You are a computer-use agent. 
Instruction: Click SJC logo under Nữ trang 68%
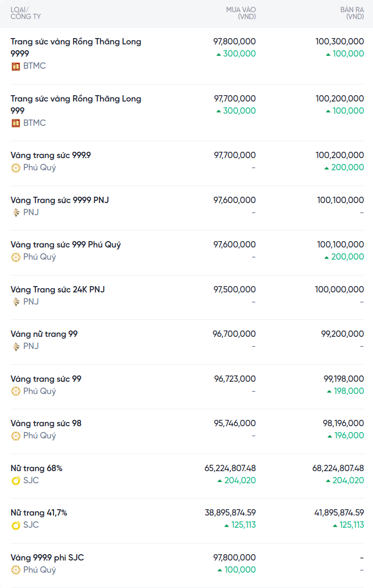click(x=15, y=481)
